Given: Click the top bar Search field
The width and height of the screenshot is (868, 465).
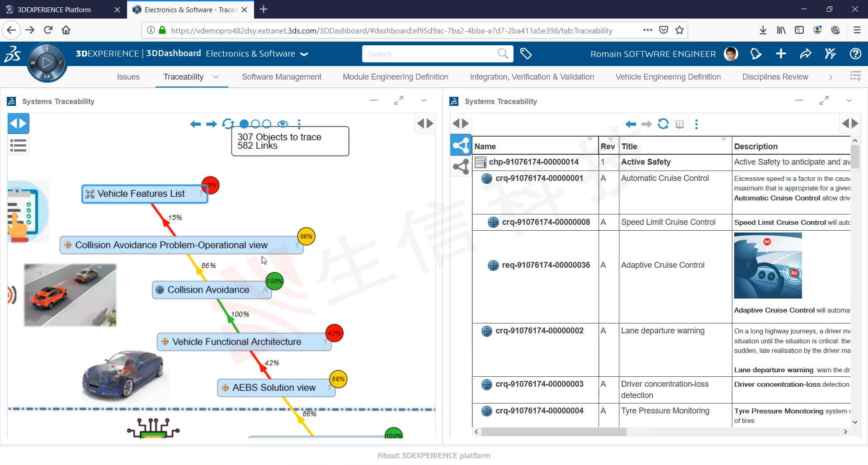Looking at the screenshot, I should [438, 54].
